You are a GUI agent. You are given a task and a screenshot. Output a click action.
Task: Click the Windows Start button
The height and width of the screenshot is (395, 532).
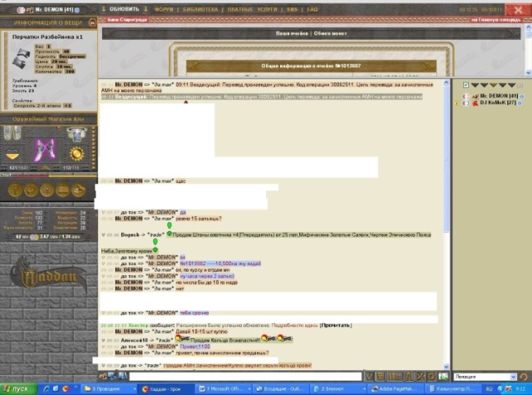click(17, 388)
